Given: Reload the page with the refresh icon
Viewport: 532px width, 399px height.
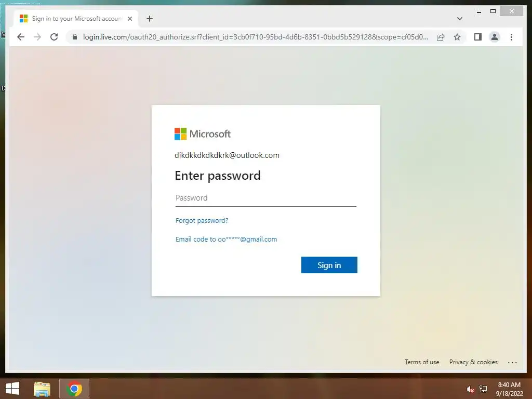Looking at the screenshot, I should point(54,37).
